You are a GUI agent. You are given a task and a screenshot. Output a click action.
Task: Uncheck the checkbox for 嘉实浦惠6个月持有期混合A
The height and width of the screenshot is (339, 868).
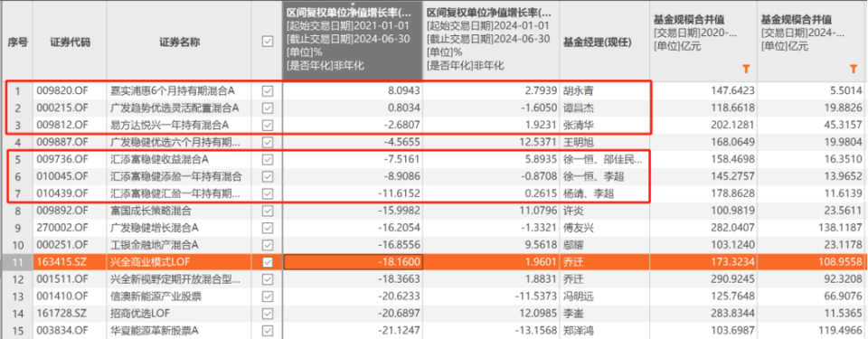pyautogui.click(x=268, y=90)
